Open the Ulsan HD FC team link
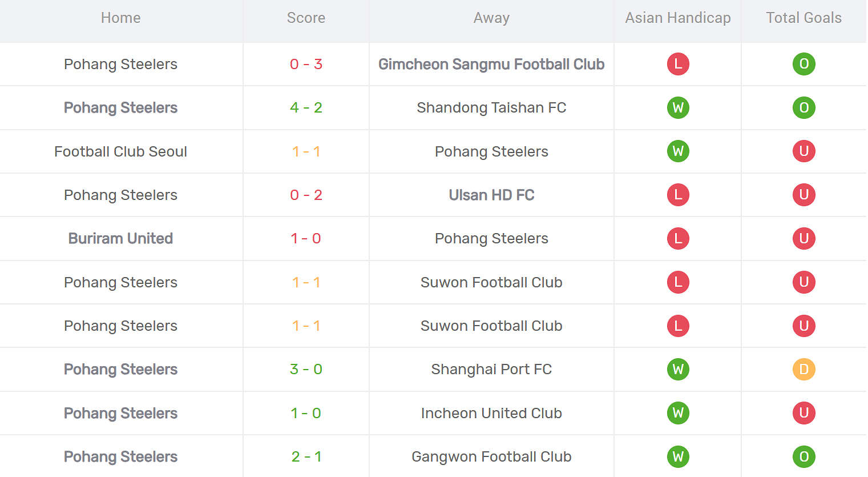The image size is (868, 477). [x=491, y=195]
